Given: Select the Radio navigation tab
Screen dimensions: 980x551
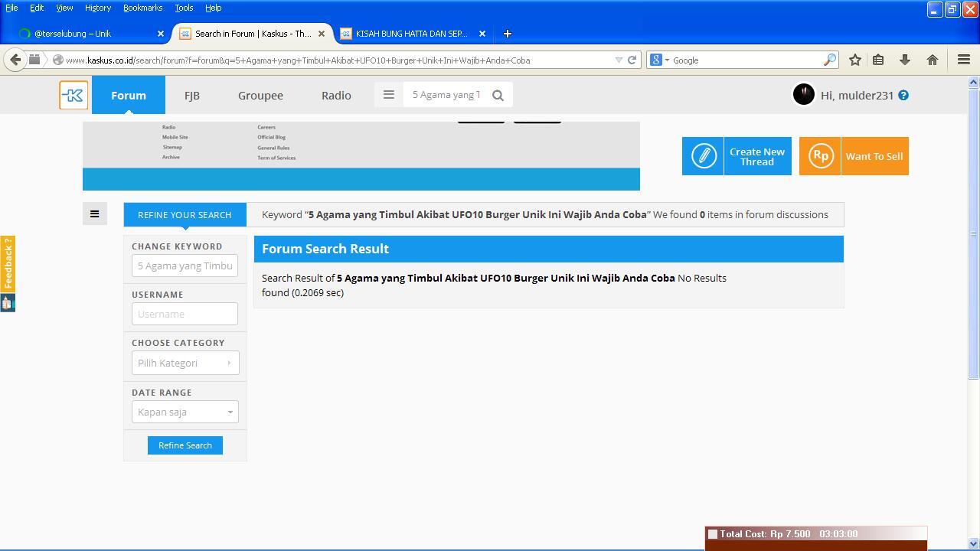Looking at the screenshot, I should click(336, 95).
